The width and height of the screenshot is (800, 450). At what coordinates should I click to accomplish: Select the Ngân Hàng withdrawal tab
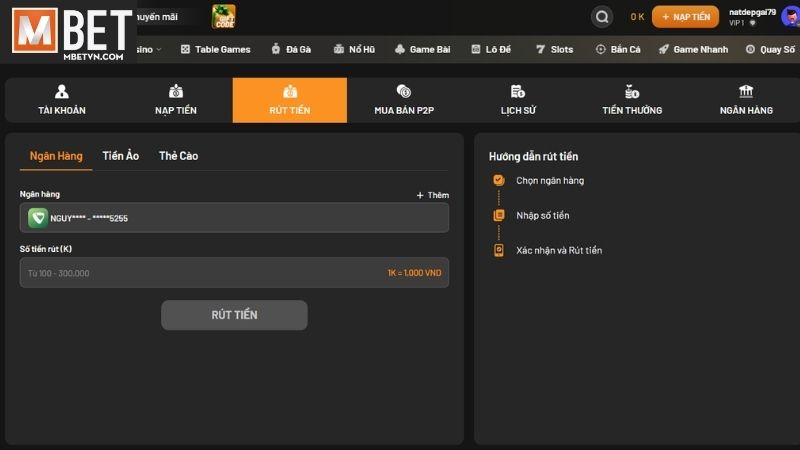pos(56,156)
